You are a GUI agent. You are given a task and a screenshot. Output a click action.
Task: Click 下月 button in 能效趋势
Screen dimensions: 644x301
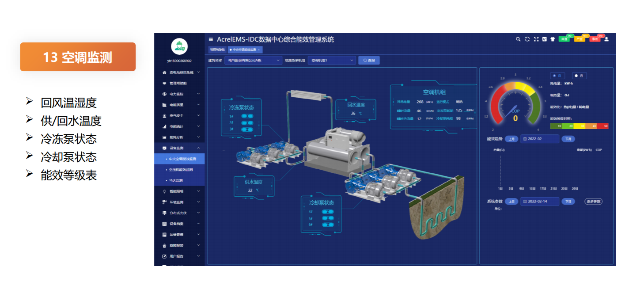click(x=568, y=139)
